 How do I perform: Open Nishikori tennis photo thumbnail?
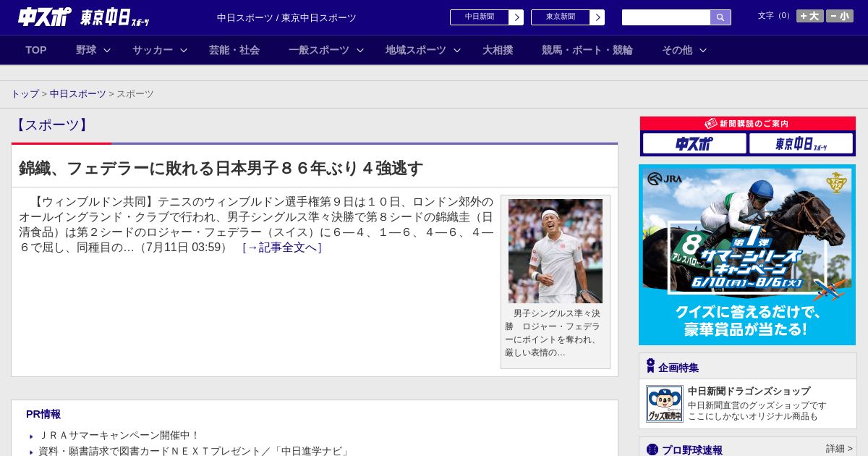[x=556, y=251]
